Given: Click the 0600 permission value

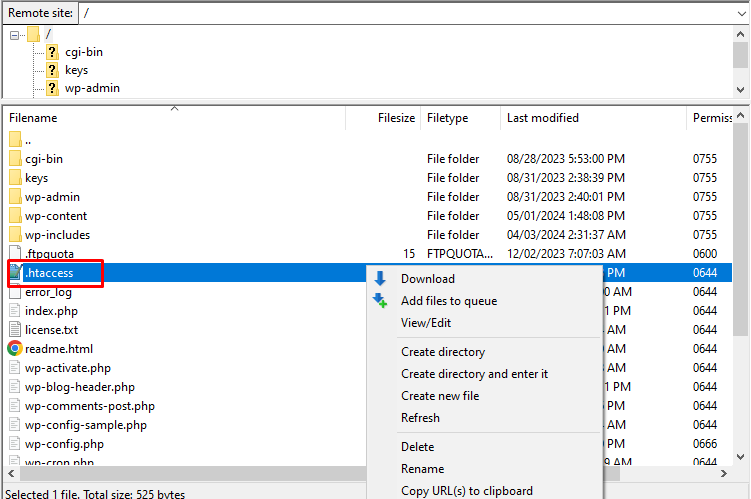Looking at the screenshot, I should pos(705,254).
